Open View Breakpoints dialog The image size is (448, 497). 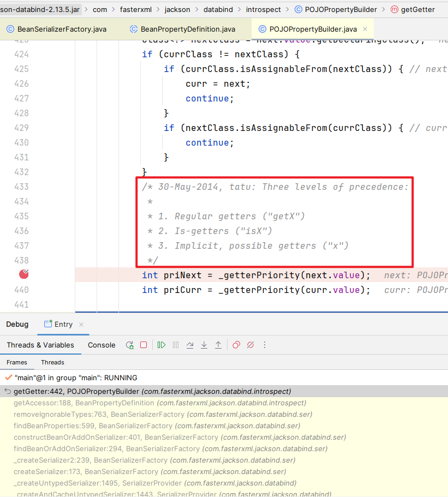[x=236, y=345]
